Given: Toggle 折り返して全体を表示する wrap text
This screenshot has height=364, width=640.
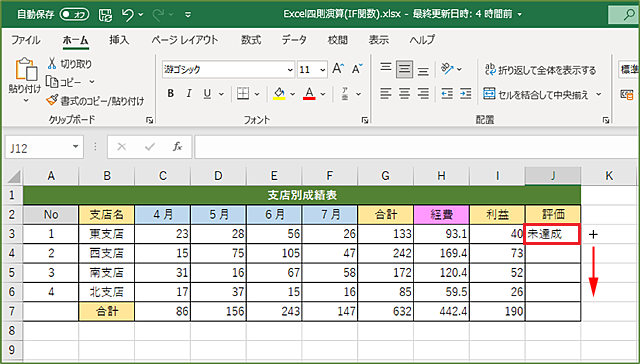Looking at the screenshot, I should click(x=540, y=70).
